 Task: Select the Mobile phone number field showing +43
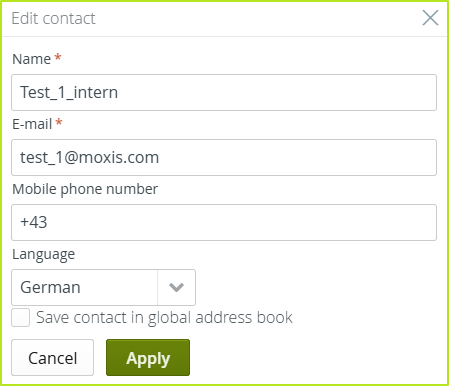(x=224, y=222)
